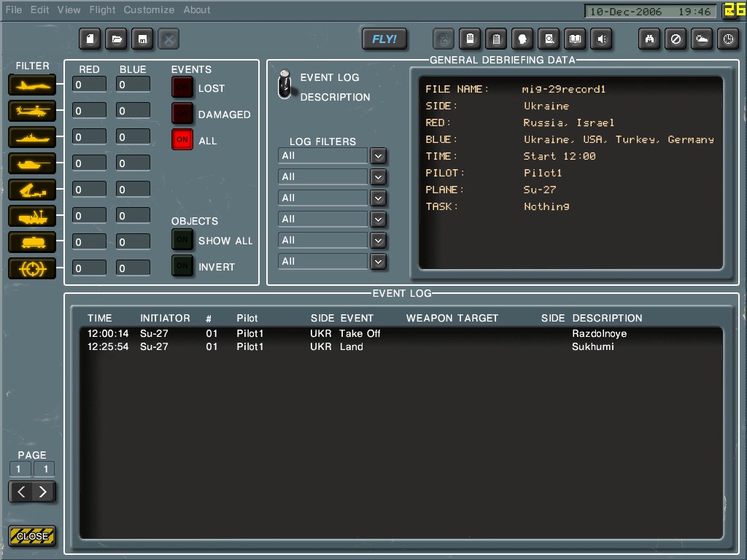Click the magnifier document icon

point(549,39)
